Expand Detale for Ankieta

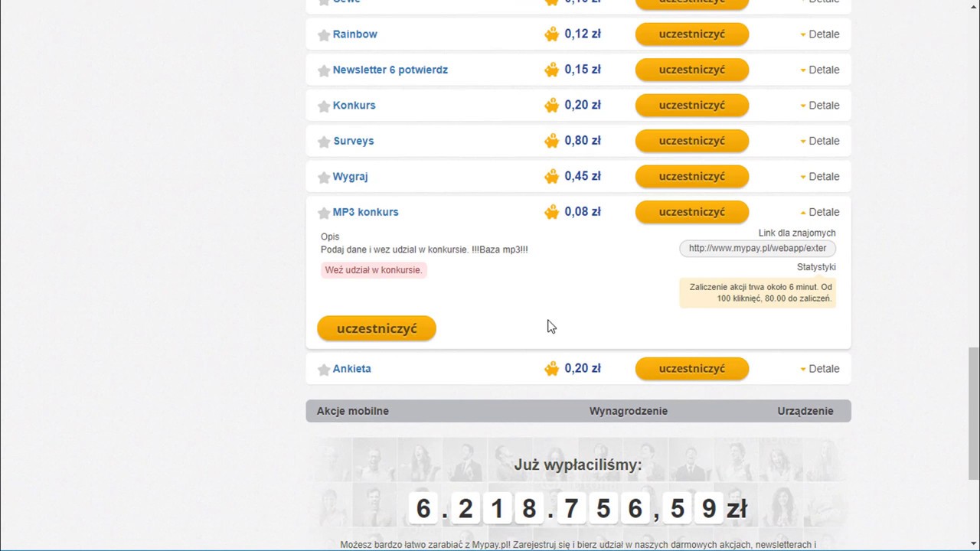coord(820,369)
